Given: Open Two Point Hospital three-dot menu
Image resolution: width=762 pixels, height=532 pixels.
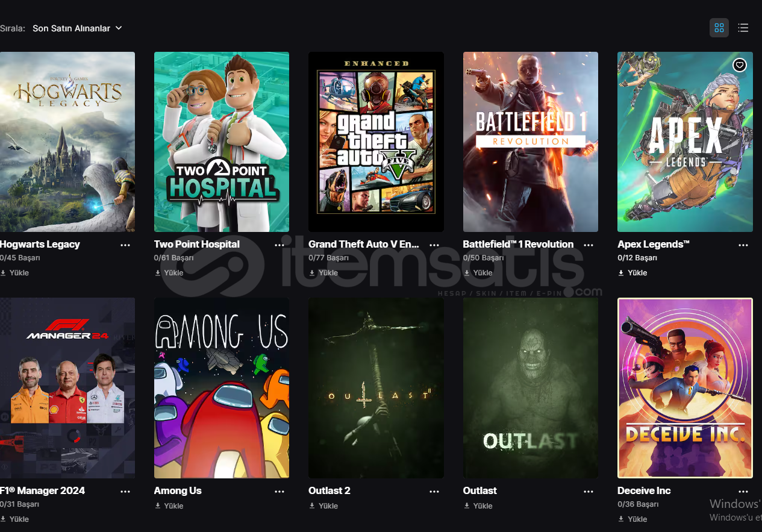Looking at the screenshot, I should pyautogui.click(x=280, y=245).
